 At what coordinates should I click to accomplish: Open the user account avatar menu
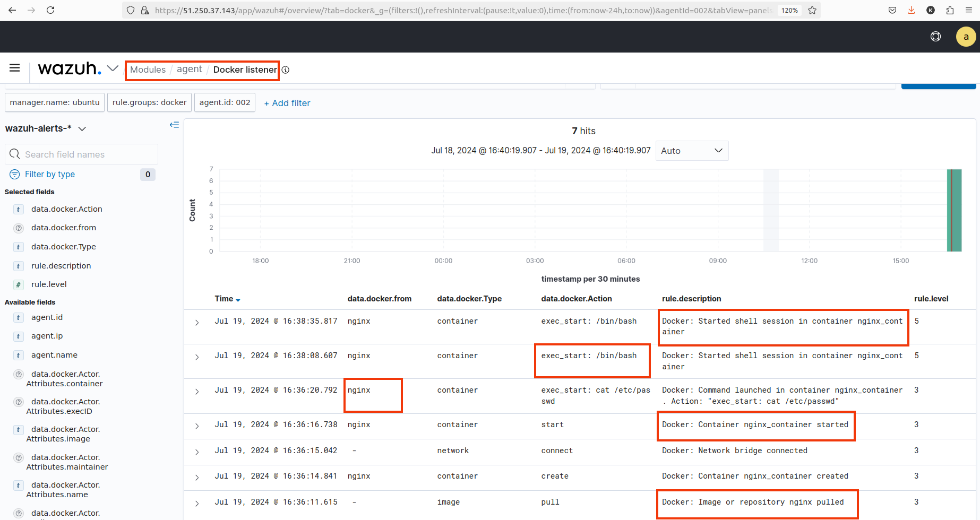click(x=966, y=37)
